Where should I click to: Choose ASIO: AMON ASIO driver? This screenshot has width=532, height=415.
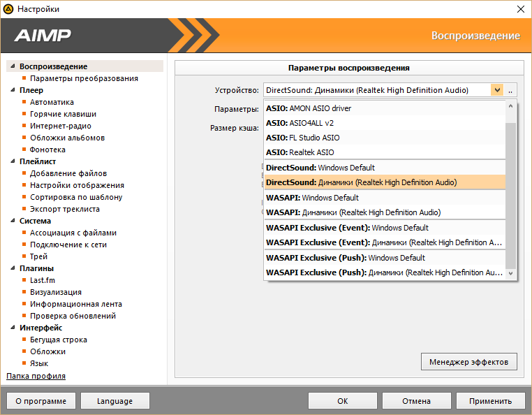coord(385,108)
